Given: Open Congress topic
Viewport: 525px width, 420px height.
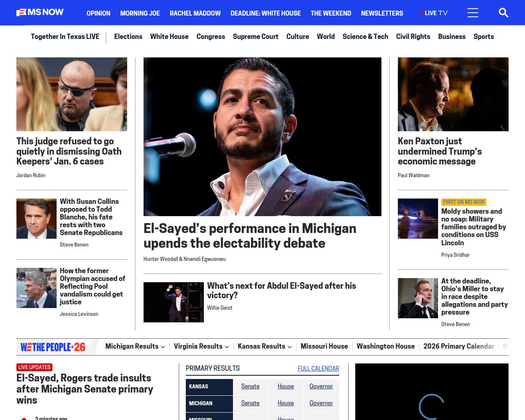Looking at the screenshot, I should [x=211, y=37].
